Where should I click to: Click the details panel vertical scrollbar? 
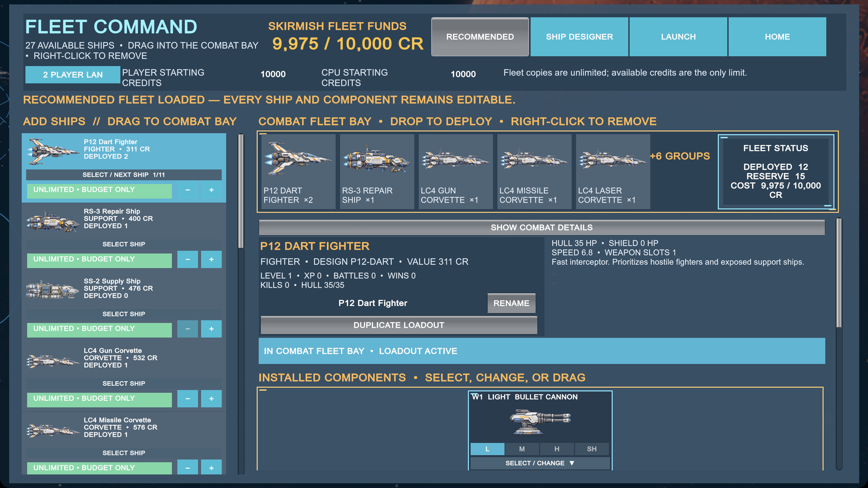839,273
